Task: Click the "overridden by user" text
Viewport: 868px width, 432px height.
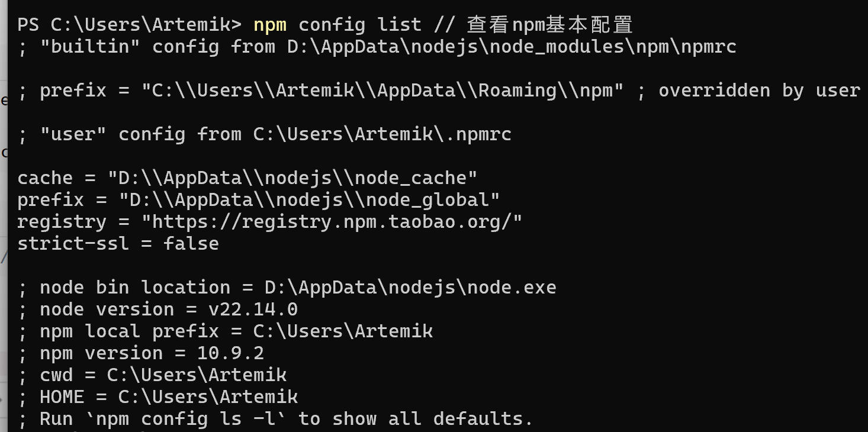Action: pos(758,91)
